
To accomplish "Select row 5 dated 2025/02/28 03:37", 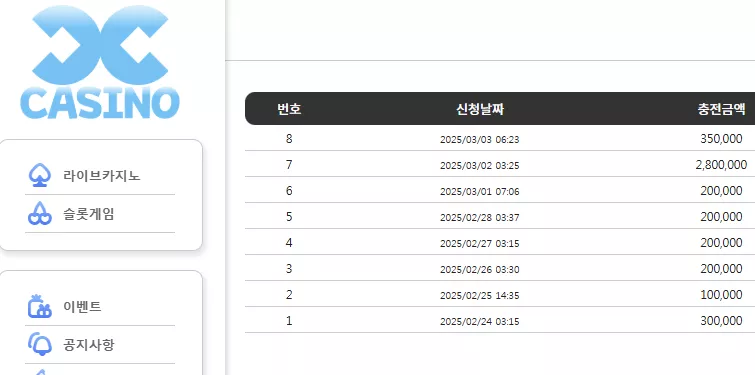I will [500, 216].
